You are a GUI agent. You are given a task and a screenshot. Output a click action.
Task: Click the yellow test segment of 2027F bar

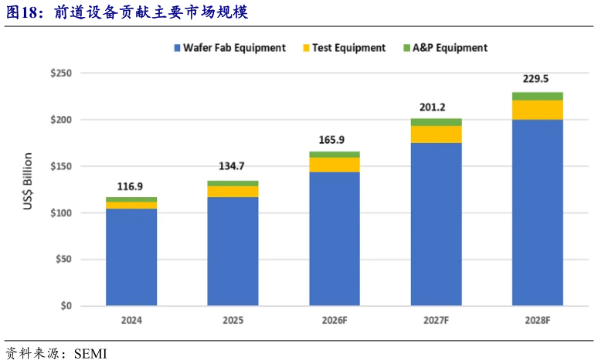pyautogui.click(x=437, y=134)
